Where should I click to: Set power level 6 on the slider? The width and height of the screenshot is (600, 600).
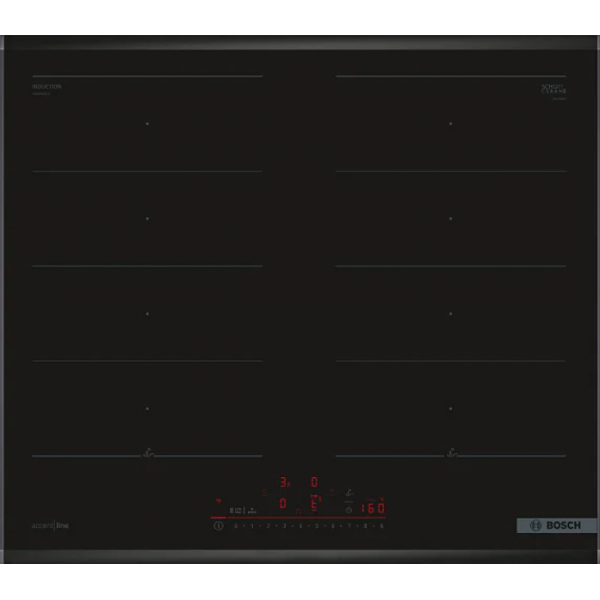[x=333, y=526]
